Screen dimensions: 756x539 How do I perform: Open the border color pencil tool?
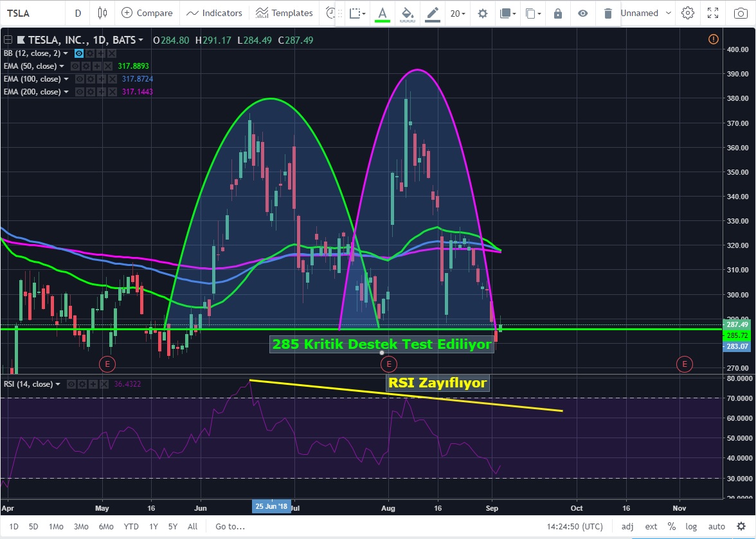[433, 13]
